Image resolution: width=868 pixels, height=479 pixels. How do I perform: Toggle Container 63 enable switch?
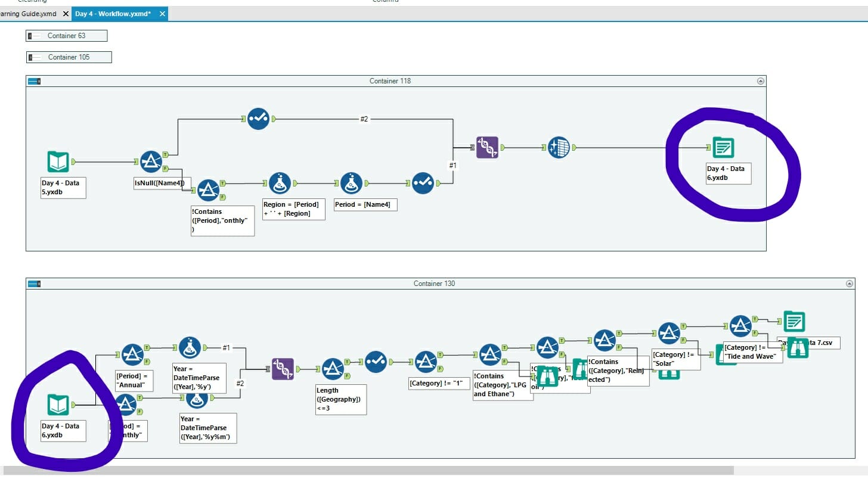[x=31, y=36]
